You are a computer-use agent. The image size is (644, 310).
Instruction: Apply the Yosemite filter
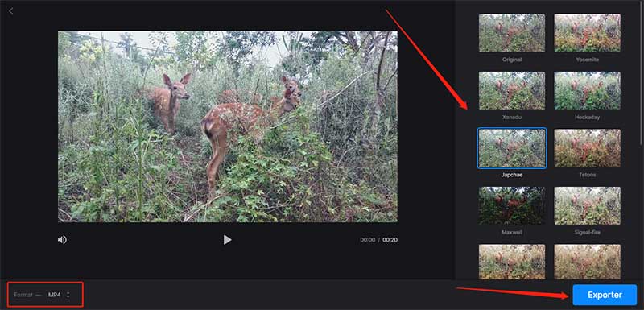click(x=588, y=33)
